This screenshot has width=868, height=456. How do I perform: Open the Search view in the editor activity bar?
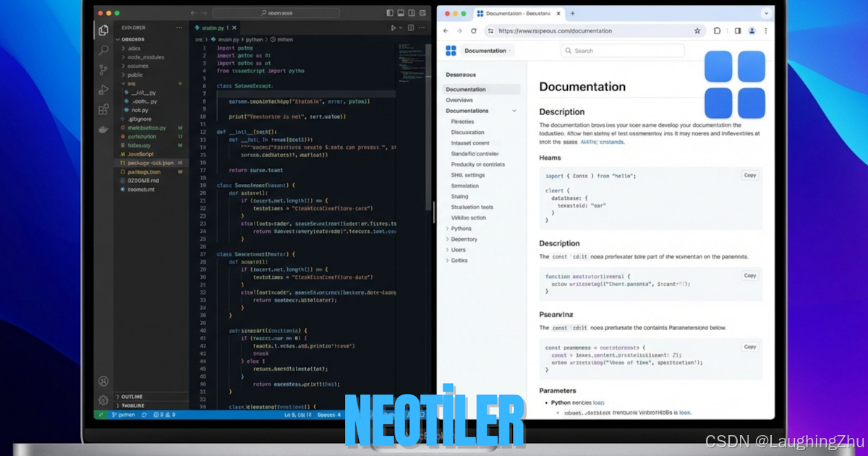point(103,50)
